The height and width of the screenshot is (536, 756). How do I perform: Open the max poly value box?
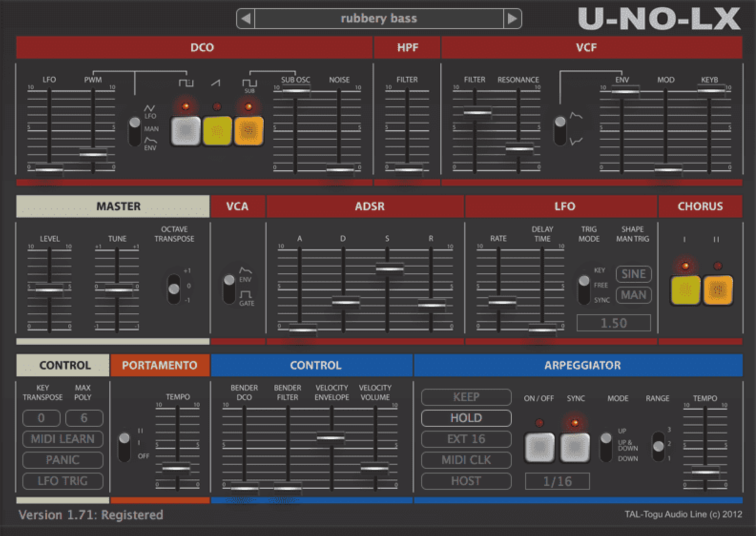pos(84,418)
